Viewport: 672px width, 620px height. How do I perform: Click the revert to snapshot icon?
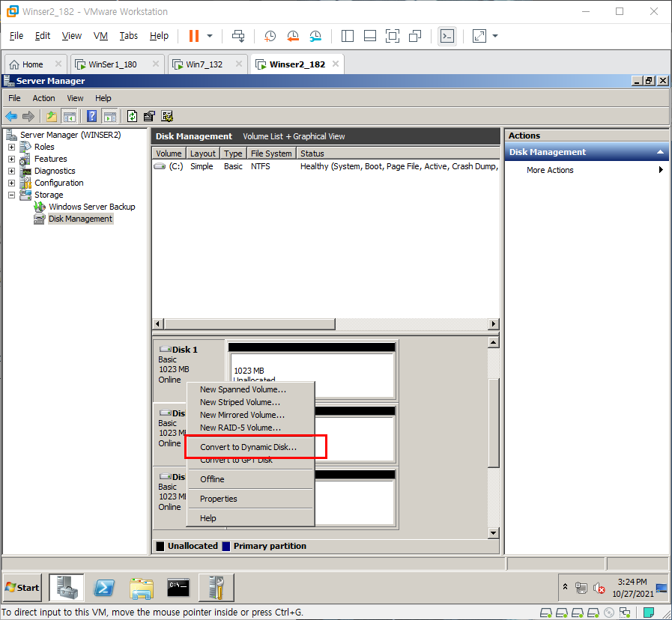tap(293, 36)
